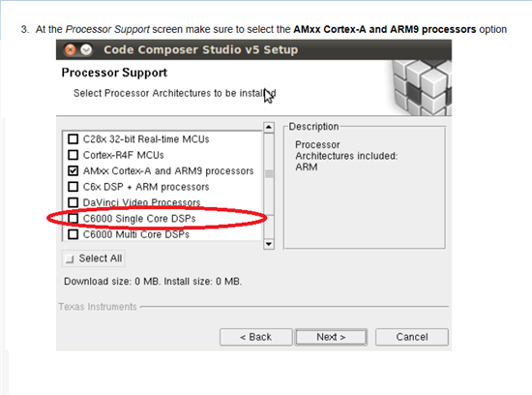Click the Next > button
The width and height of the screenshot is (532, 395).
tap(331, 337)
